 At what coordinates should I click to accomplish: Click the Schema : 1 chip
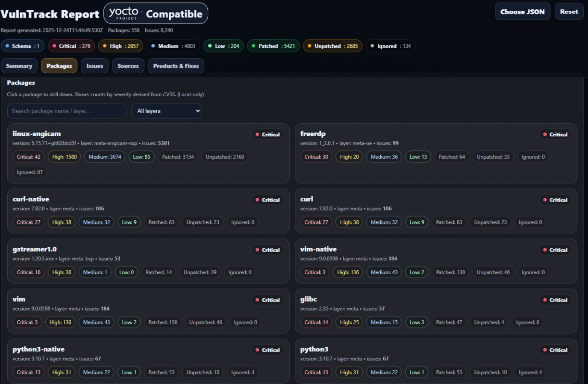[23, 46]
